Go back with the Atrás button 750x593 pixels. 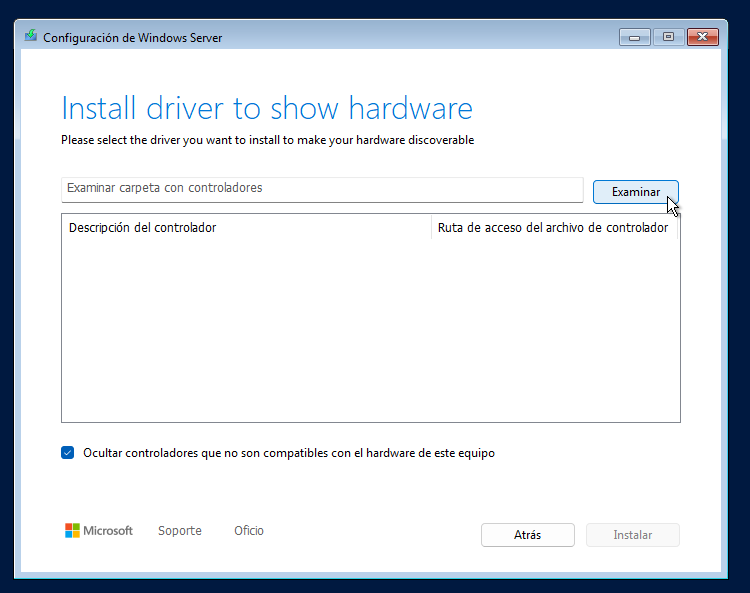pos(527,535)
